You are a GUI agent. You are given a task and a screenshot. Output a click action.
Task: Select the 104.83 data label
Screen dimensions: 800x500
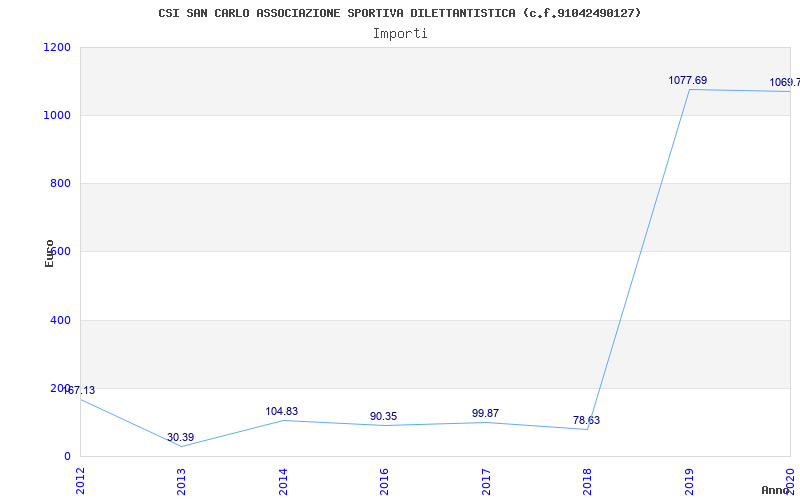(x=282, y=411)
